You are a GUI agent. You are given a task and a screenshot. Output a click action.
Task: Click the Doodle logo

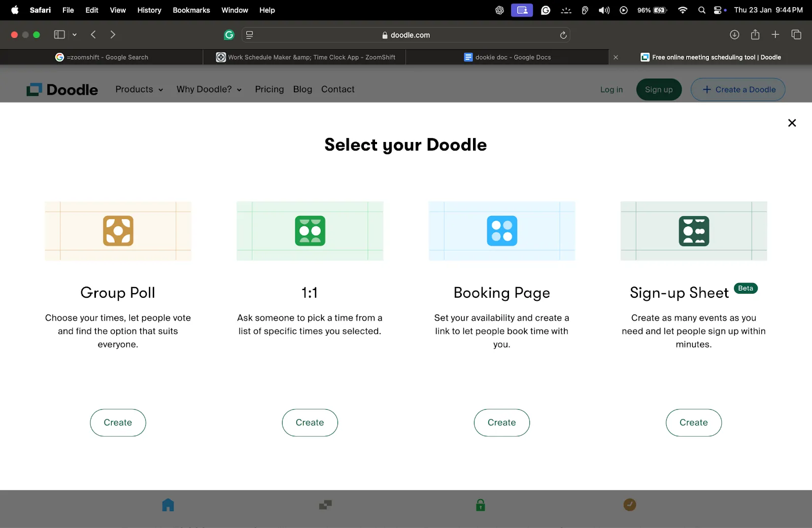(x=62, y=90)
